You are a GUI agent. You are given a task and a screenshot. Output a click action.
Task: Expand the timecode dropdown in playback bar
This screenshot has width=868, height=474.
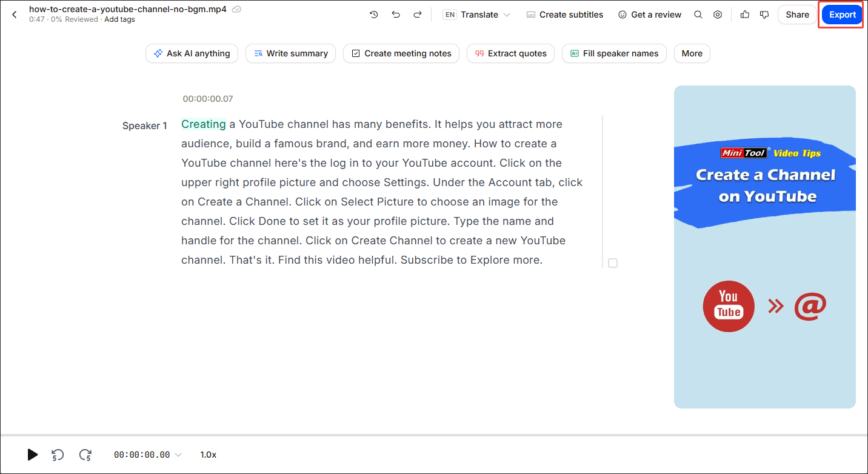(178, 454)
